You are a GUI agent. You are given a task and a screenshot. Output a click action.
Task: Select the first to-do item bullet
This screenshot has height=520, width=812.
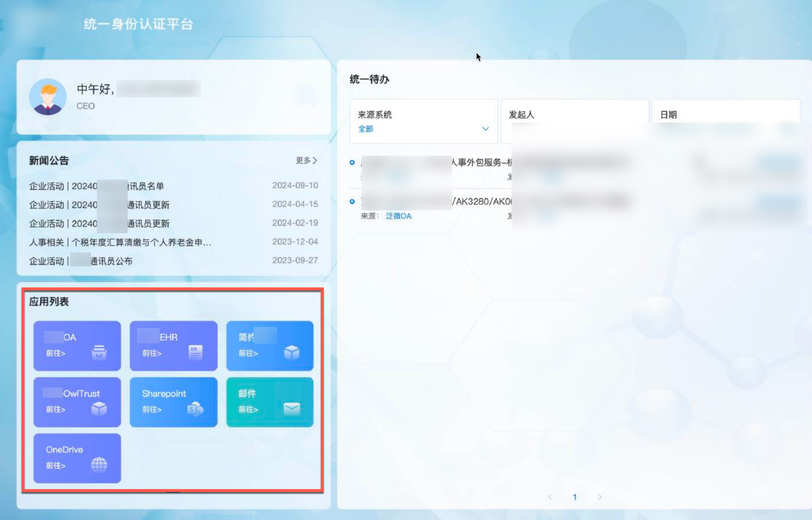click(352, 162)
